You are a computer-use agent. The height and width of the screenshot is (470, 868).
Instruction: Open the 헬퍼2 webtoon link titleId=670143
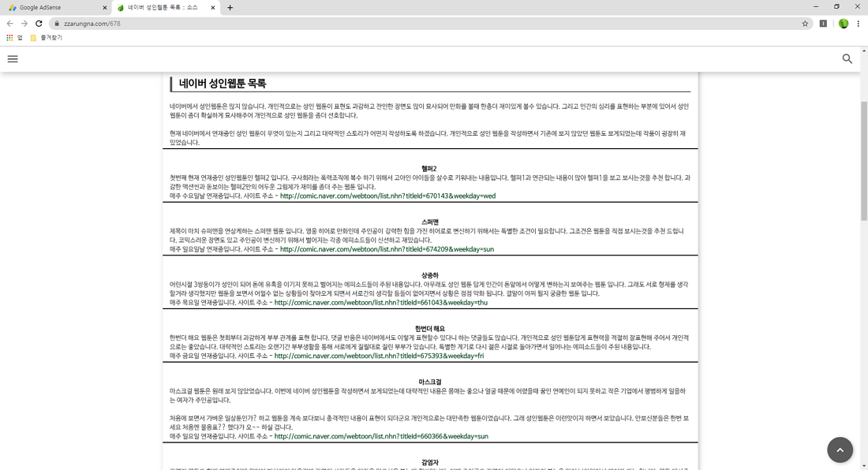(387, 196)
